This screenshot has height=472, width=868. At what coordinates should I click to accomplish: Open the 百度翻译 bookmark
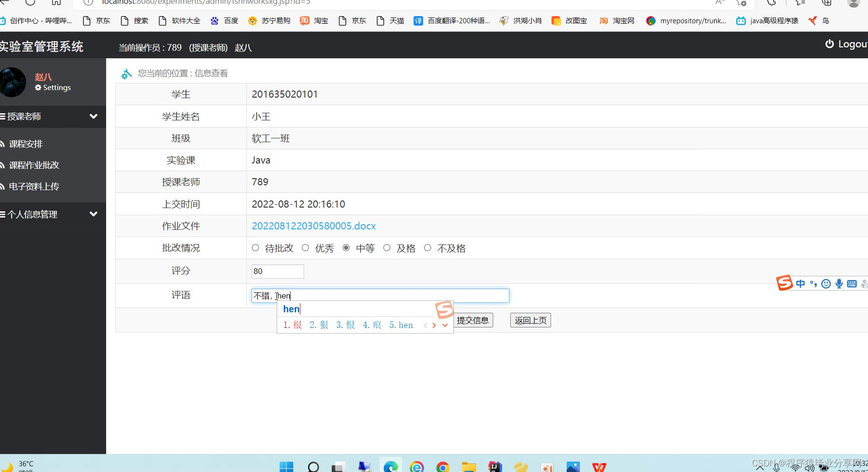coord(452,21)
